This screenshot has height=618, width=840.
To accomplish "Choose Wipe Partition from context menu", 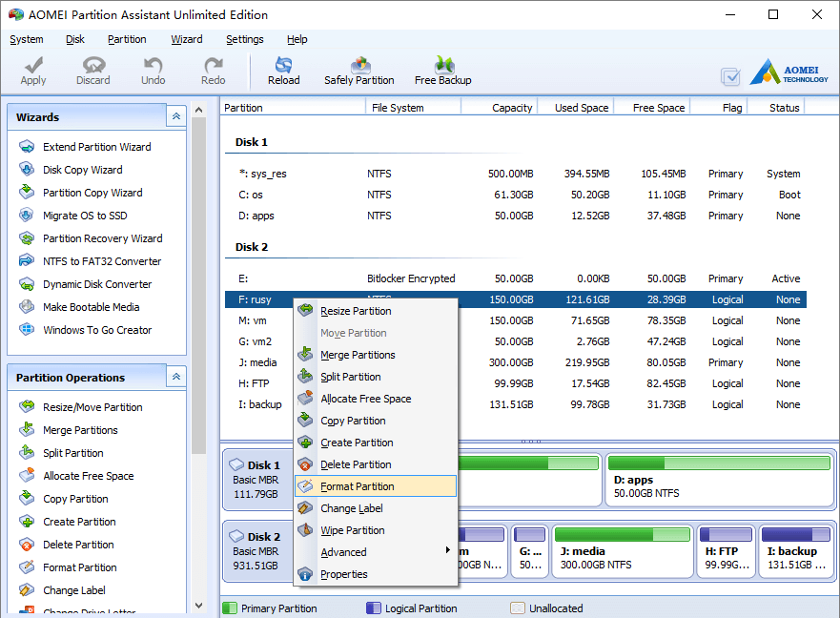I will click(x=376, y=530).
